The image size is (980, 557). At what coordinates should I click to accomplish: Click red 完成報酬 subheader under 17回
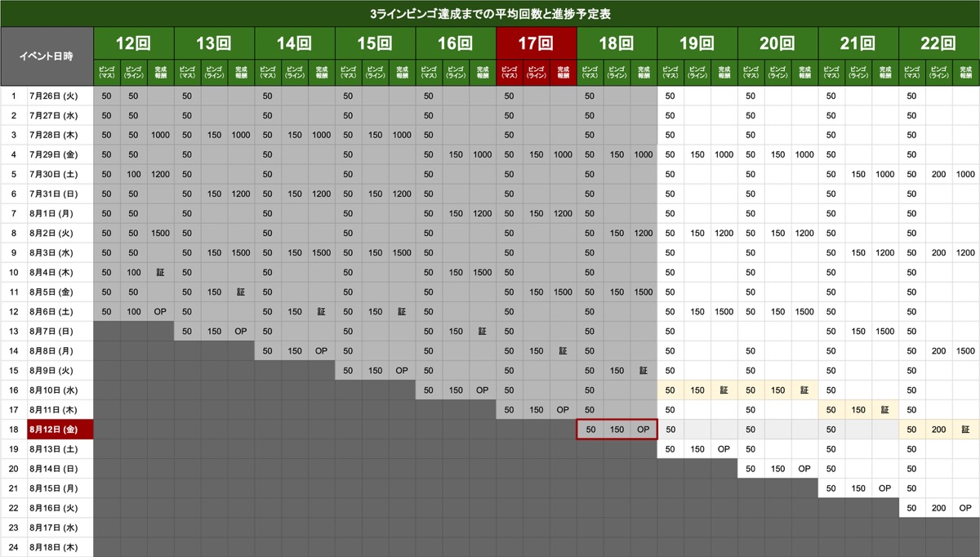point(563,73)
